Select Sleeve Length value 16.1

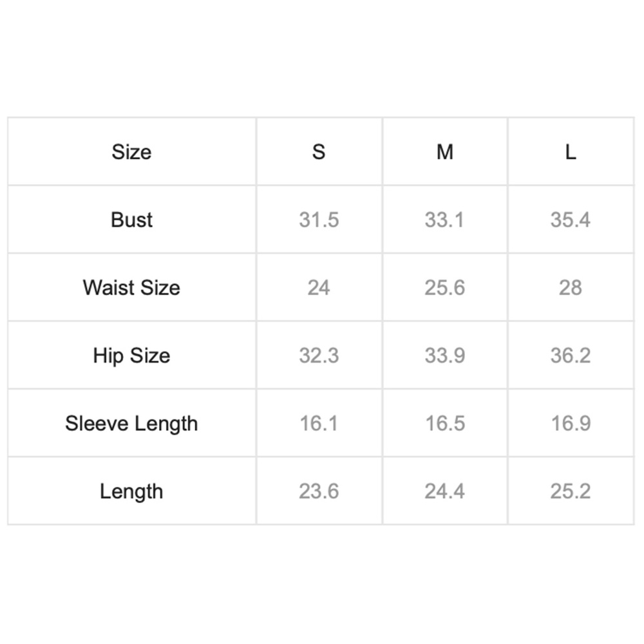click(x=319, y=424)
